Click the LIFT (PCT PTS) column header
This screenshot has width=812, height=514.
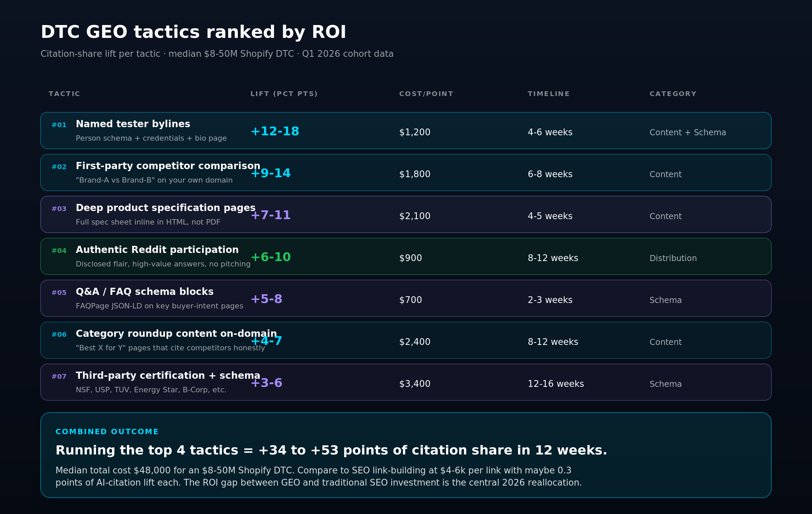click(284, 94)
